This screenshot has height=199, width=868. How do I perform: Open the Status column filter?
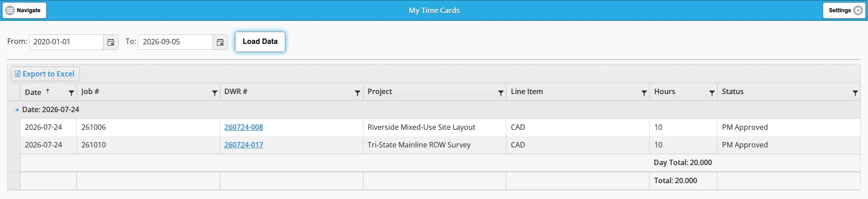[x=855, y=93]
